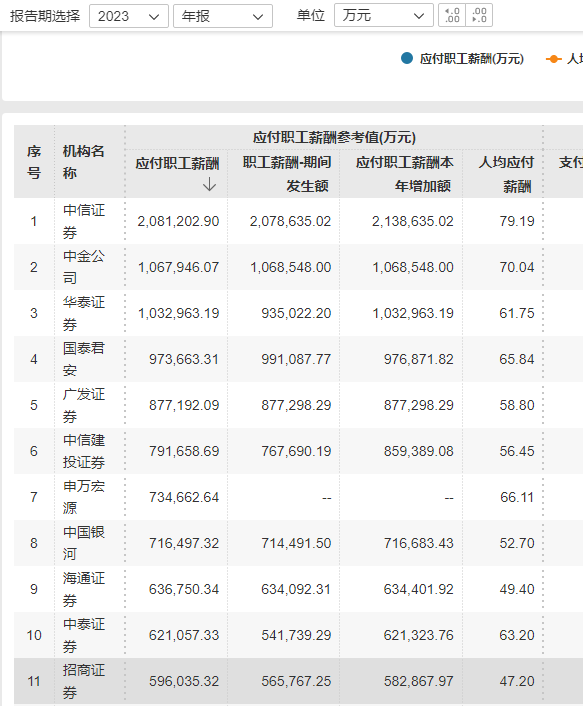Viewport: 583px width, 706px height.
Task: Toggle the orange line legend marker
Action: pyautogui.click(x=553, y=59)
